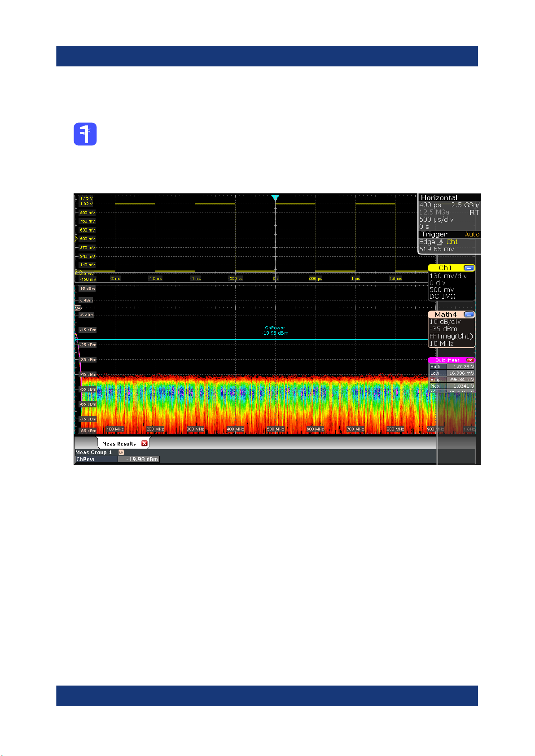Screen dimensions: 535x756
Task: Click the Low value '16.996 mV' in QuickMeas
Action: pyautogui.click(x=461, y=373)
